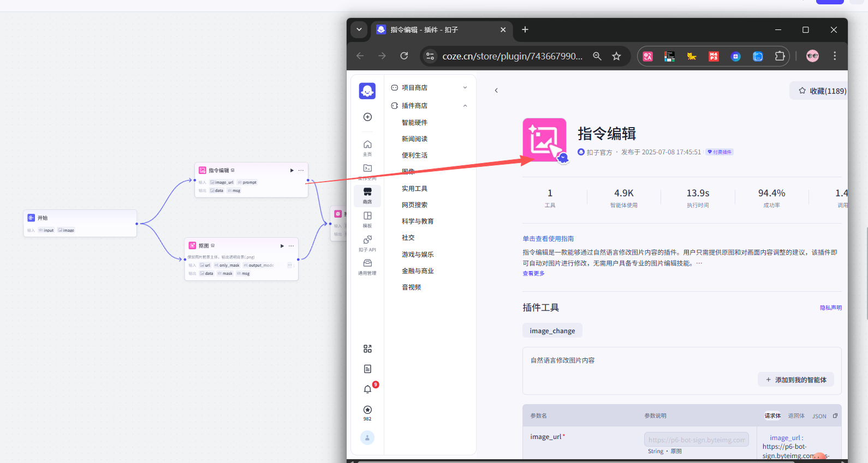This screenshot has width=868, height=463.
Task: Click the browser forward arrow
Action: [x=382, y=56]
